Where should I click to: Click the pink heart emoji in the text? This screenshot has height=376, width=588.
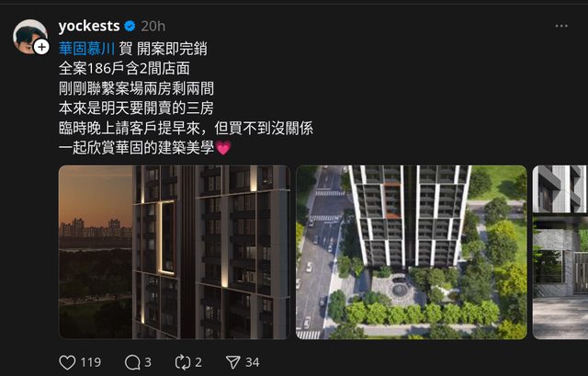pyautogui.click(x=222, y=148)
